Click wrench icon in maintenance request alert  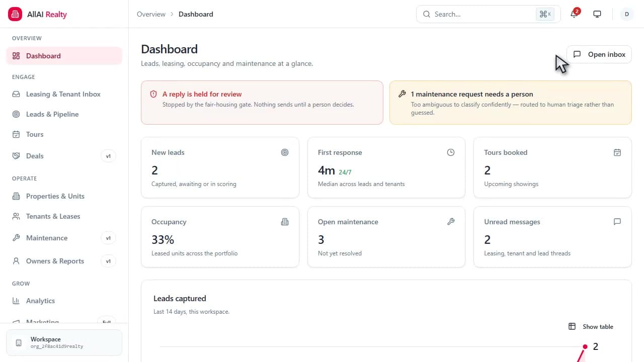(x=402, y=94)
